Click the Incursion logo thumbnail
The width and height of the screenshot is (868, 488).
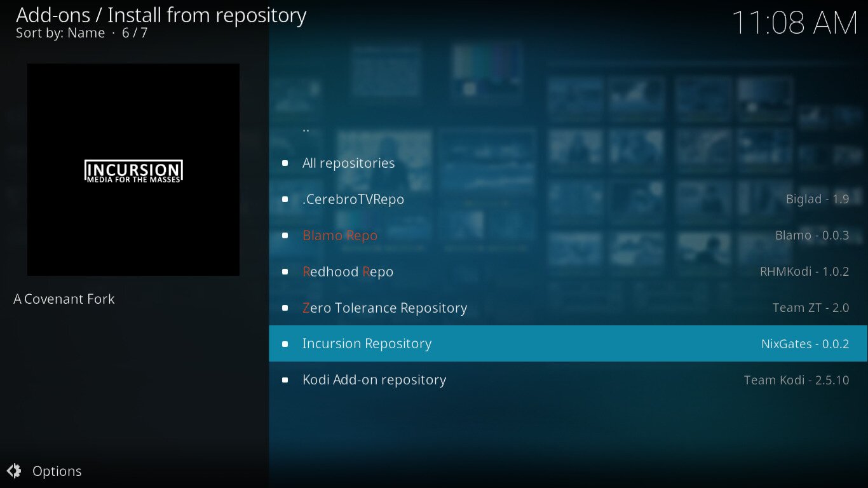133,170
